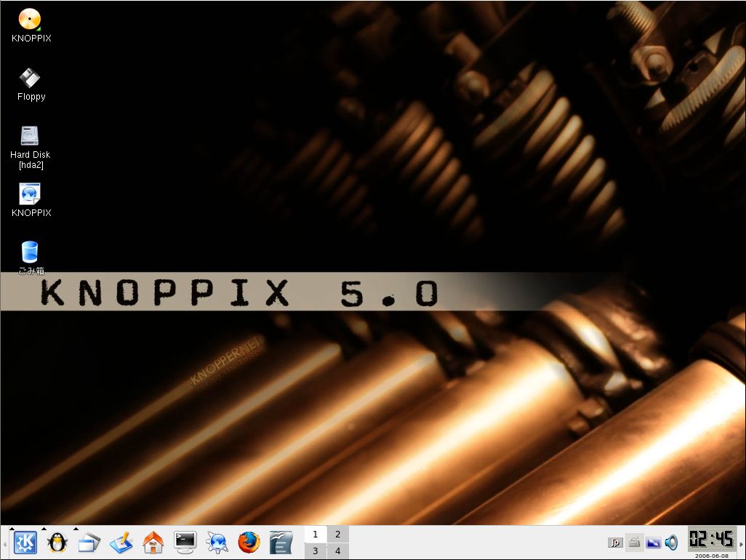746x560 pixels.
Task: Click the speaker volume tray icon
Action: [671, 543]
